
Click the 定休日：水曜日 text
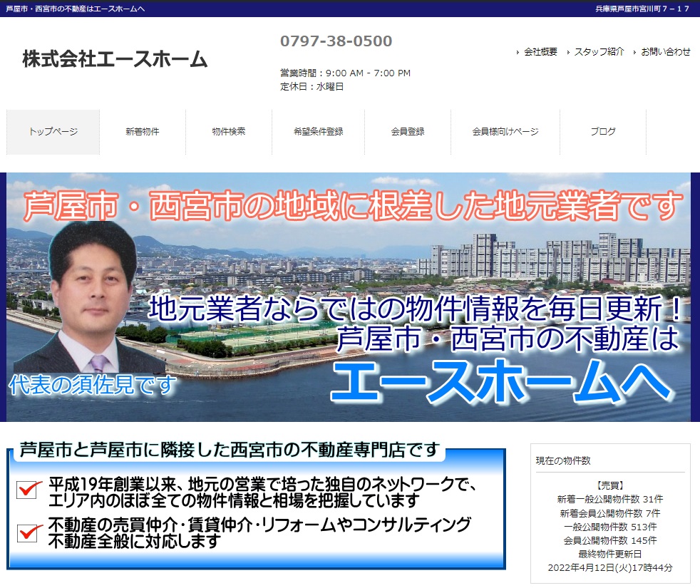312,87
